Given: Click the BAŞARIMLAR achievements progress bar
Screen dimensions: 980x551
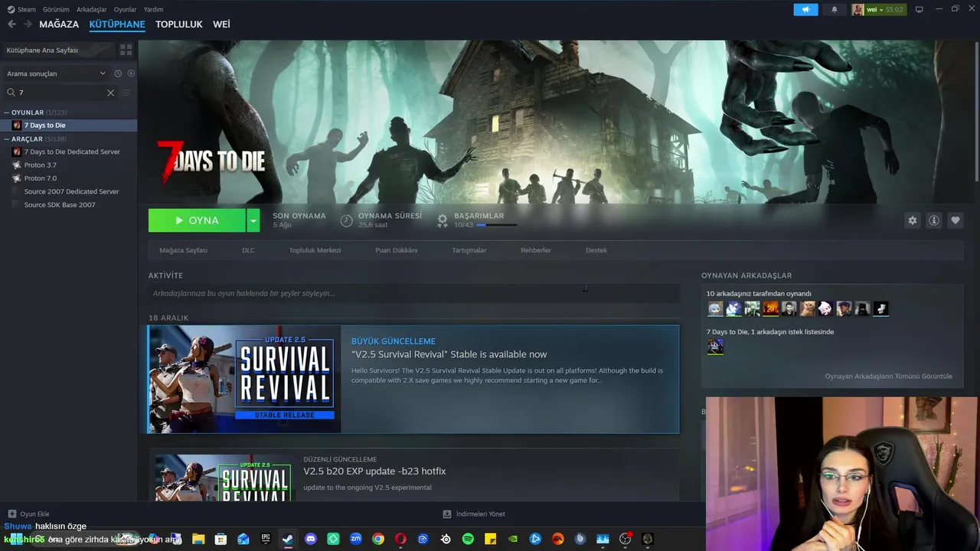Looking at the screenshot, I should [x=496, y=225].
